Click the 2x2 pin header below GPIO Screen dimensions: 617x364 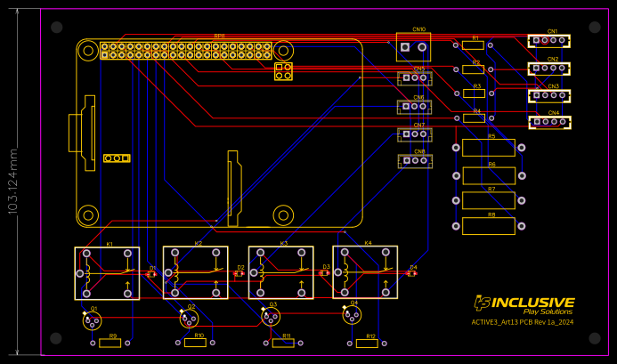(x=283, y=71)
